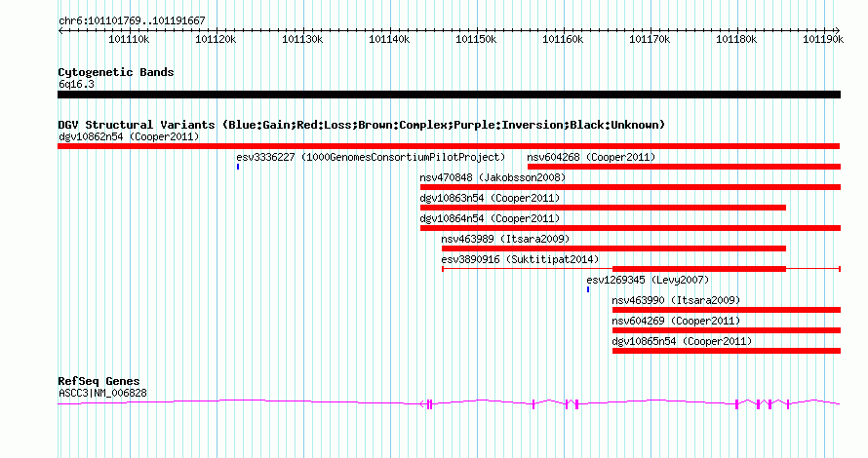Click the 101130k ruler label

pyautogui.click(x=302, y=39)
